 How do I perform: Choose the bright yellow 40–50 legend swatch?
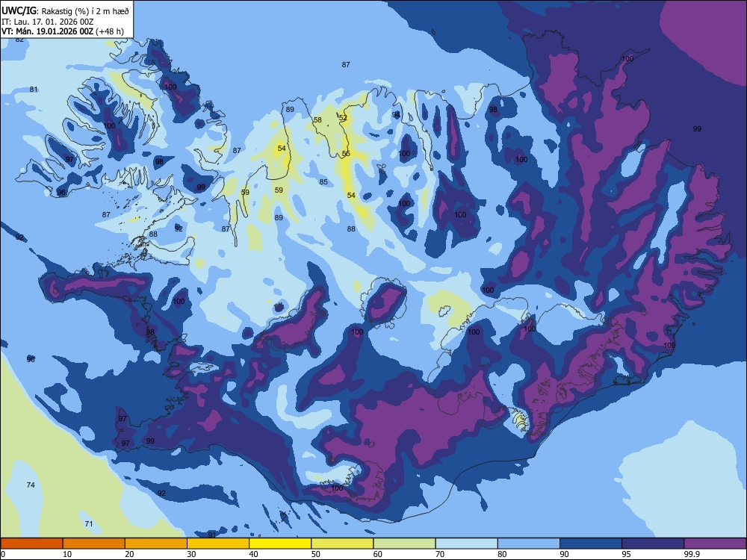pos(280,544)
